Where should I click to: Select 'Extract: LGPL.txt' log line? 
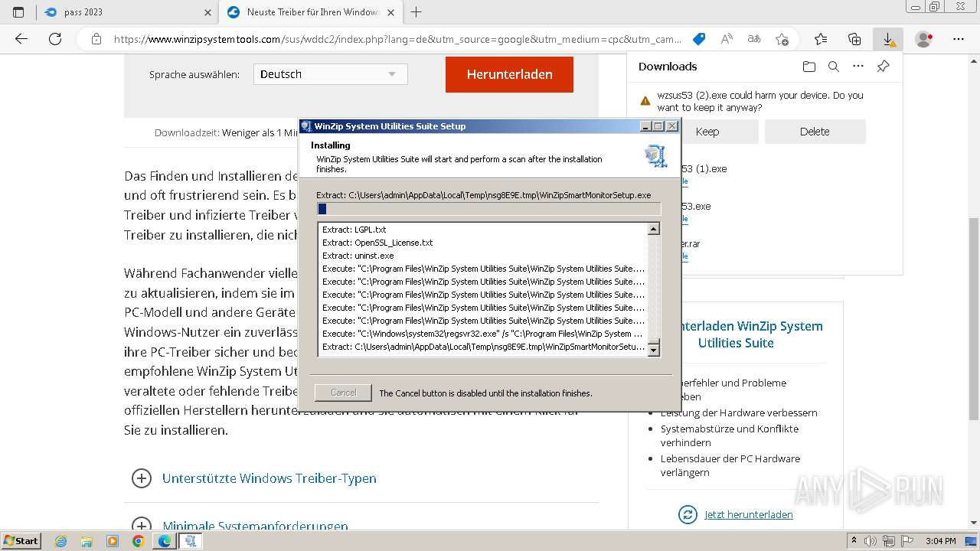pos(354,230)
